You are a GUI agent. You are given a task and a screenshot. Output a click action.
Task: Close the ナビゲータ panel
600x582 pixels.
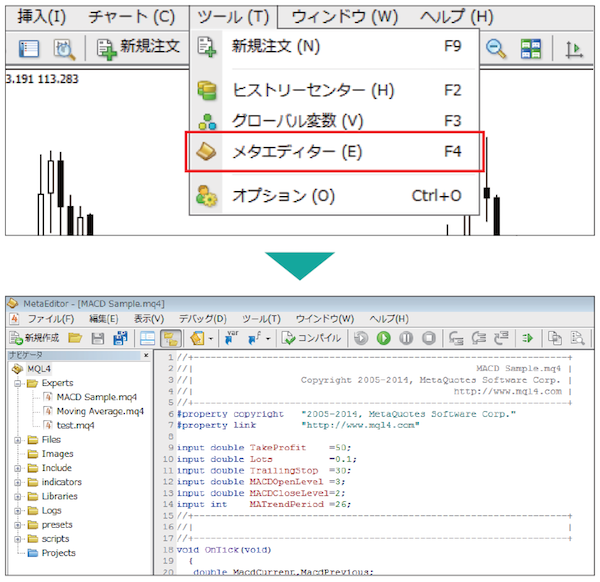[146, 355]
